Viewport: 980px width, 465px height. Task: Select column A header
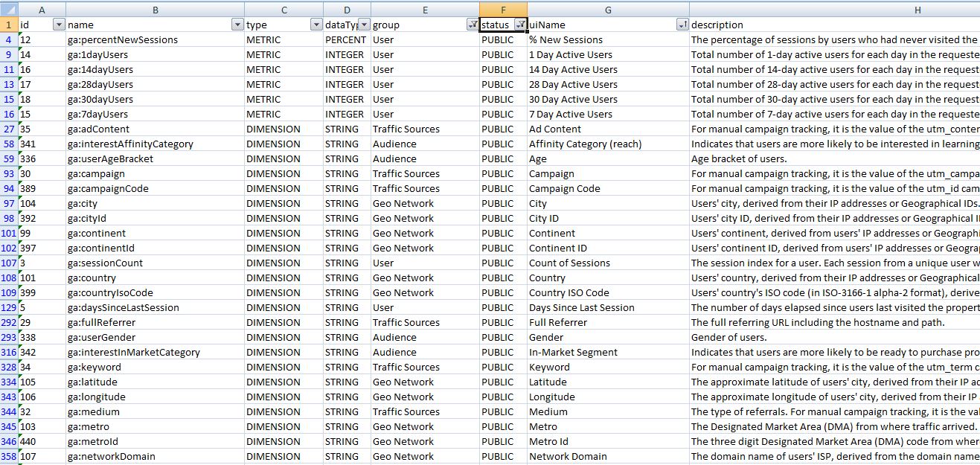42,9
